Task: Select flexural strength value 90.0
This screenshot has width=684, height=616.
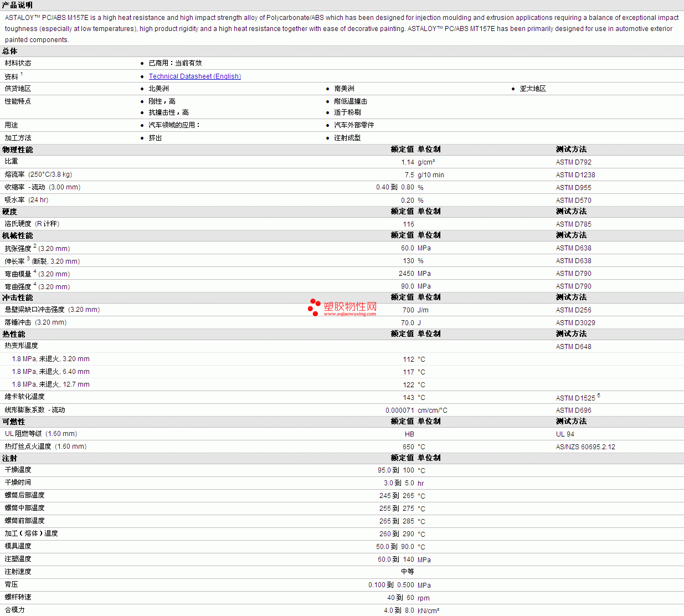Action: point(408,286)
